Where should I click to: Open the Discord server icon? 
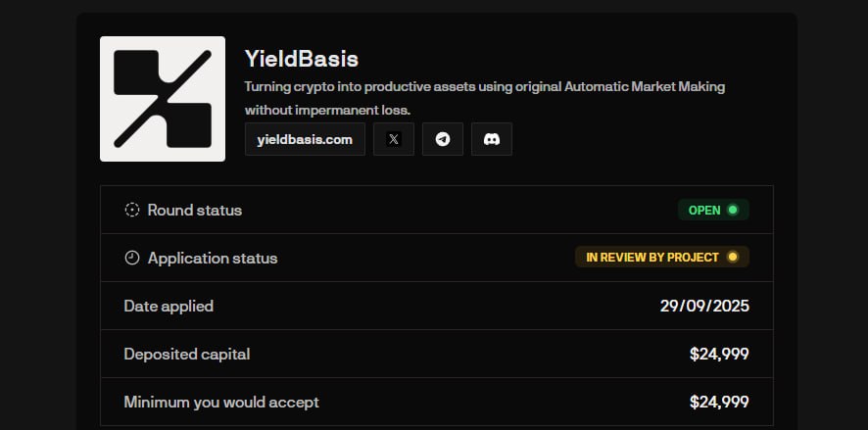492,139
